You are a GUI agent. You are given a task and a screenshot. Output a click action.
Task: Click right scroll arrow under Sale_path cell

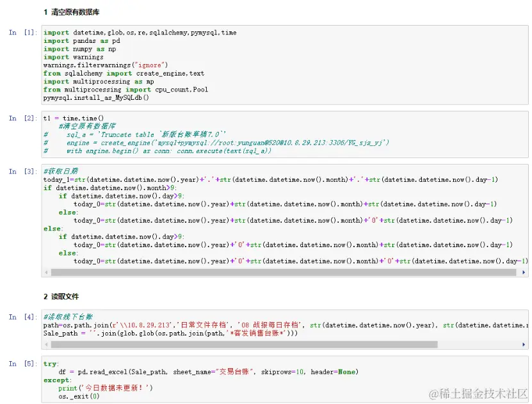point(524,344)
